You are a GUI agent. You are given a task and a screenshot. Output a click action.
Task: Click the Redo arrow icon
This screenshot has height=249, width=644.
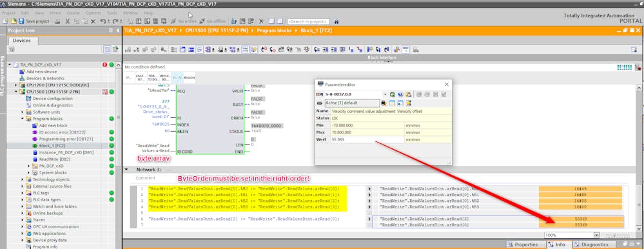point(116,21)
